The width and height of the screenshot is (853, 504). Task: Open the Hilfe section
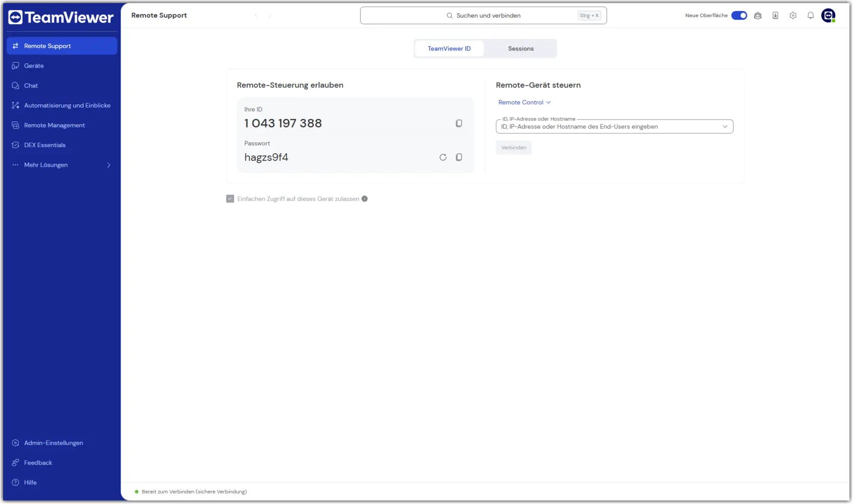point(62,482)
